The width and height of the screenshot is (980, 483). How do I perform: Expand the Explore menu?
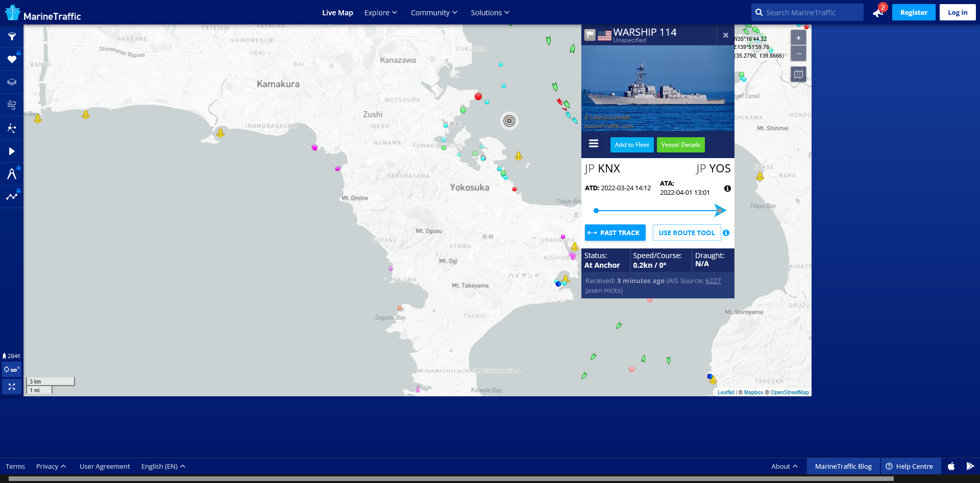point(380,13)
